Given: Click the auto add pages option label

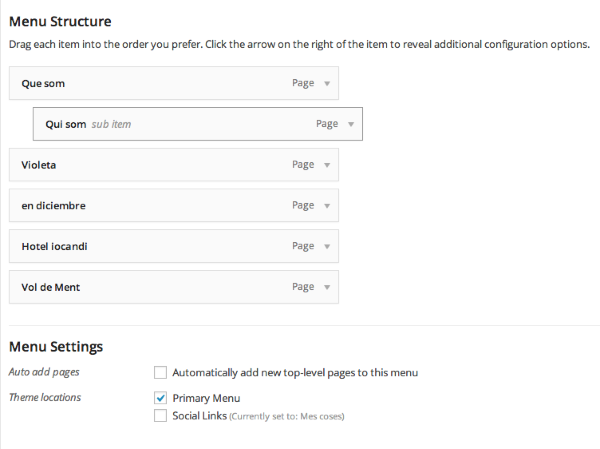Looking at the screenshot, I should pos(294,372).
